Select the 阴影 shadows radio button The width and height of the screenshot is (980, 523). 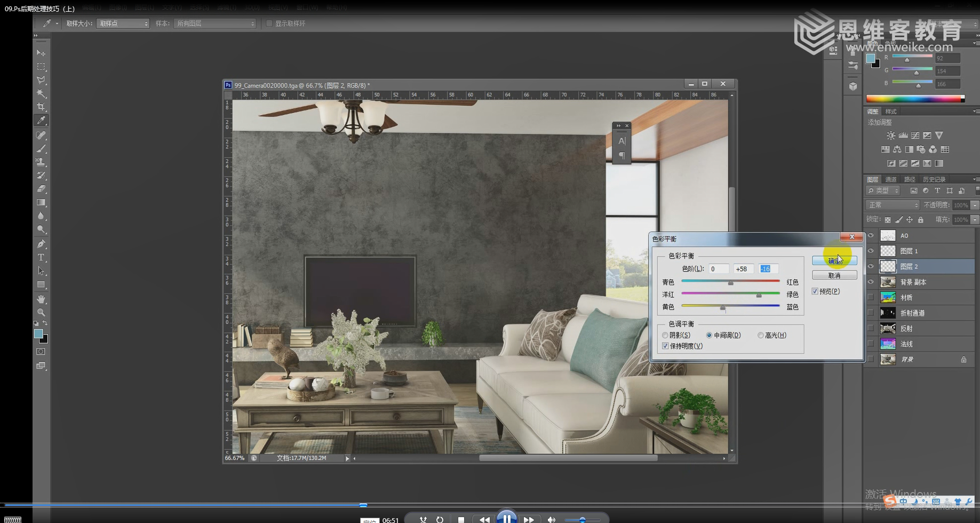pyautogui.click(x=665, y=335)
